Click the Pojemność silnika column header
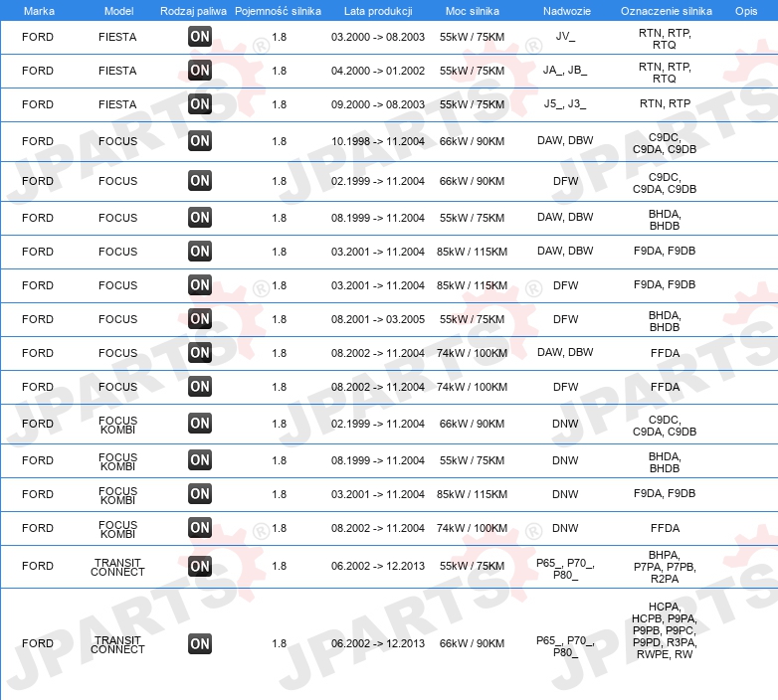The width and height of the screenshot is (778, 700). pyautogui.click(x=278, y=11)
